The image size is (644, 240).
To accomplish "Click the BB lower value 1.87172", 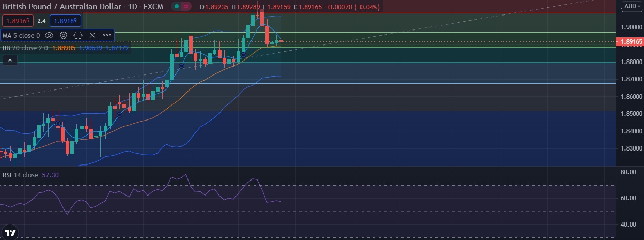I will pyautogui.click(x=117, y=48).
